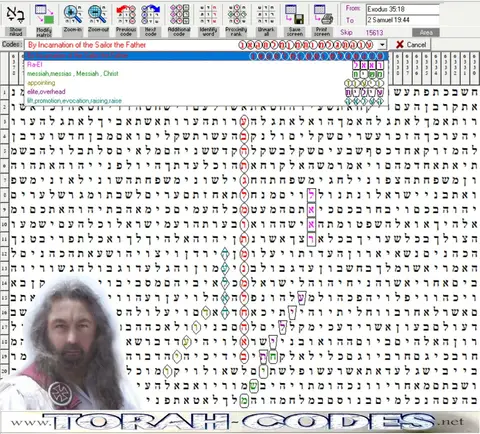Select the 'elite,overhead' code entry
480x434 pixels.
pyautogui.click(x=206, y=92)
